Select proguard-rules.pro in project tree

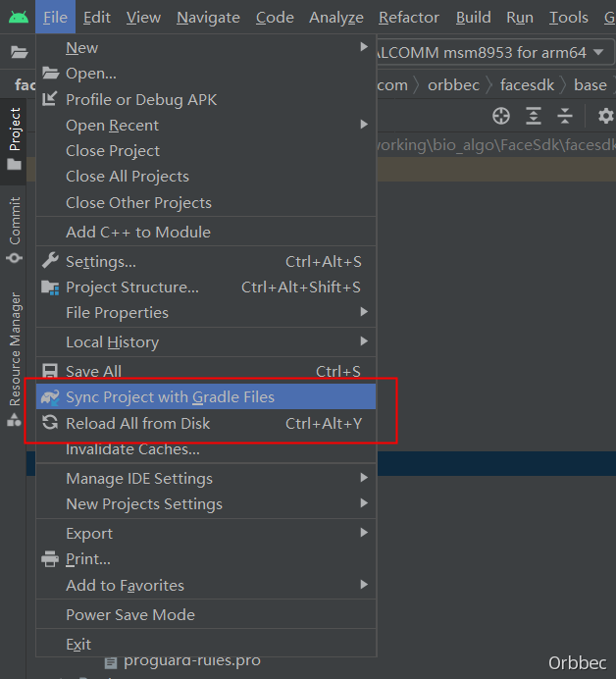click(192, 661)
